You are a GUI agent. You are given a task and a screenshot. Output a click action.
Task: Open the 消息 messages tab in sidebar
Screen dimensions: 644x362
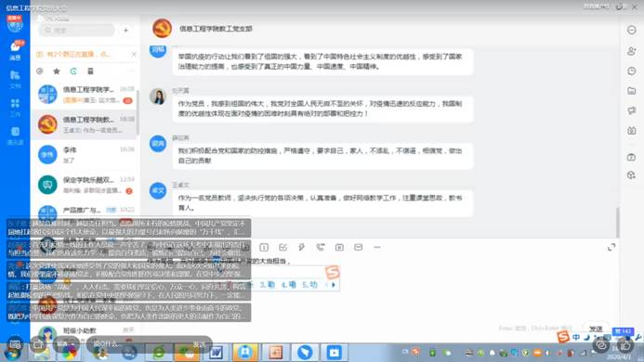coord(15,50)
